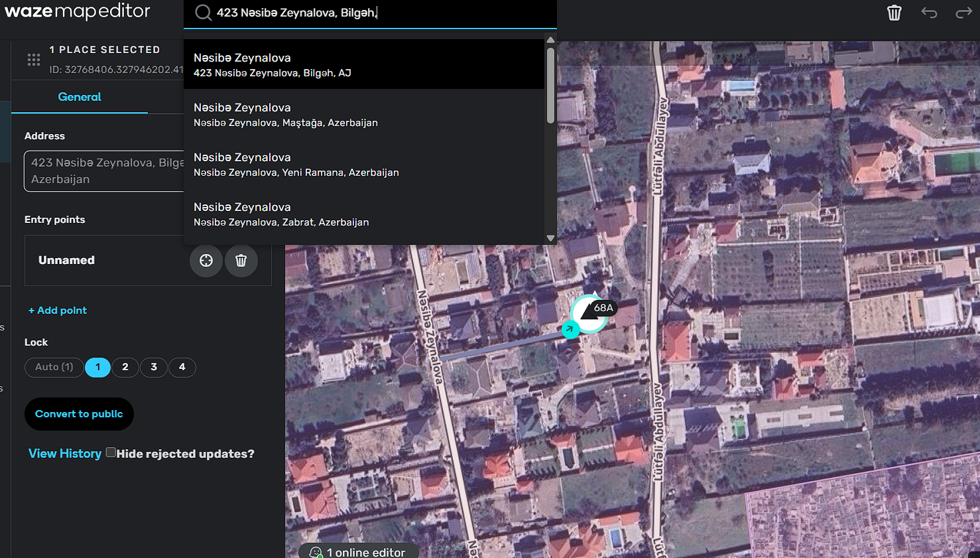Click the search magnifier icon

point(203,13)
